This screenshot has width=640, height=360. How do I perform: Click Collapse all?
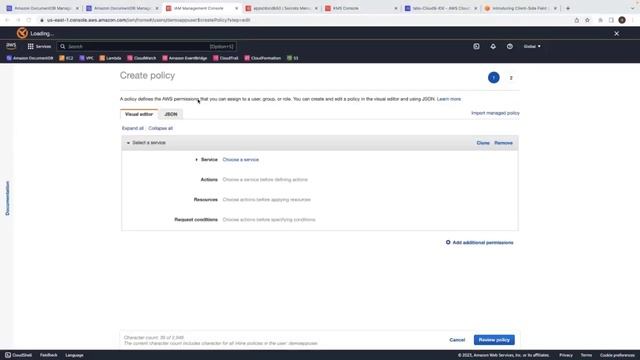click(x=160, y=128)
